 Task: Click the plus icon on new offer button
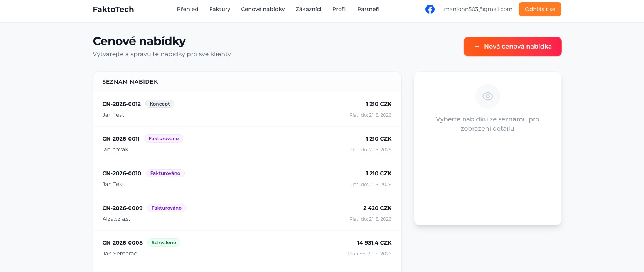tap(477, 47)
